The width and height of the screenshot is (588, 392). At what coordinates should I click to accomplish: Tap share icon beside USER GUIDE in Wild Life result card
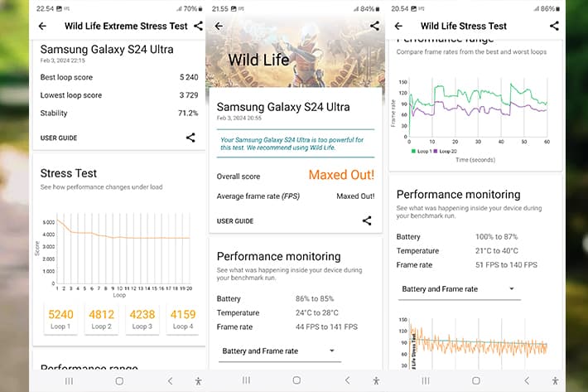(x=367, y=221)
